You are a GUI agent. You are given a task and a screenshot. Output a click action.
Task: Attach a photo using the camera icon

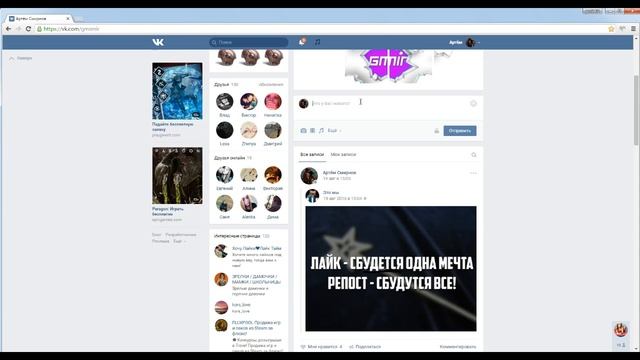pos(303,131)
